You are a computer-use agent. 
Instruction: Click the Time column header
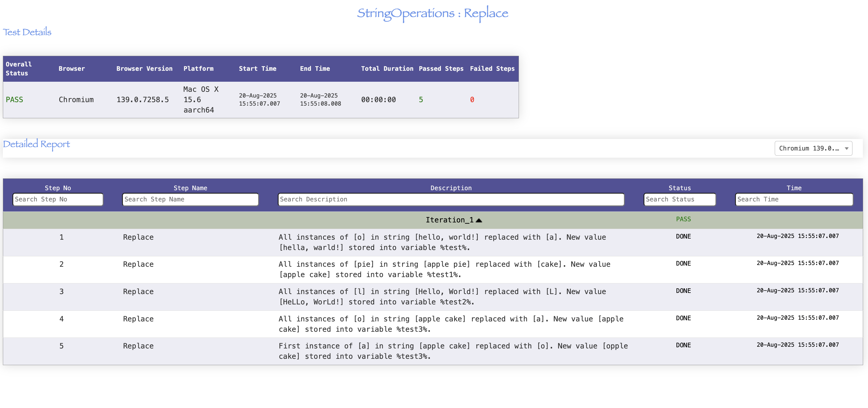point(793,188)
